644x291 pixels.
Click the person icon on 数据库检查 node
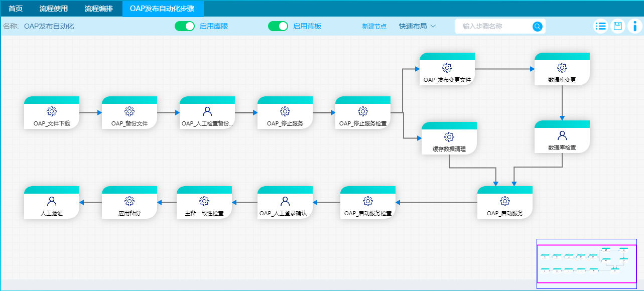coord(562,135)
